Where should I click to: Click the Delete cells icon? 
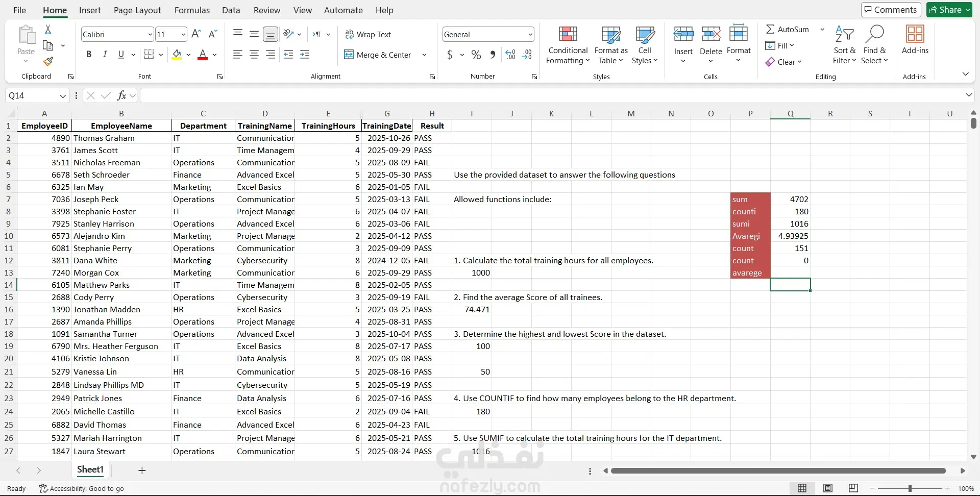tap(710, 34)
